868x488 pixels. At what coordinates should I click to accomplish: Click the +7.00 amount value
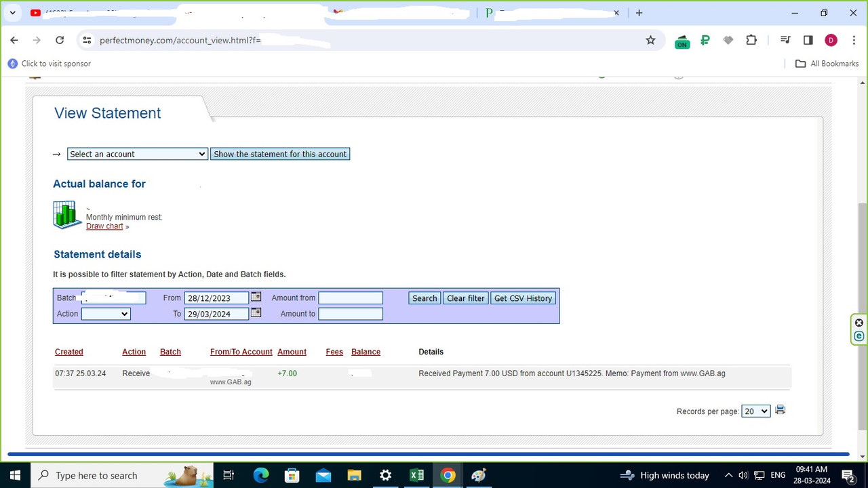coord(287,373)
